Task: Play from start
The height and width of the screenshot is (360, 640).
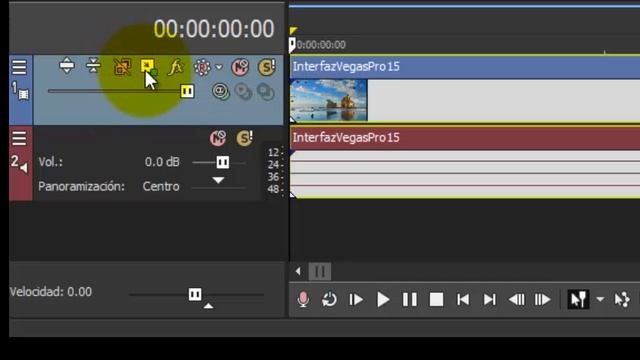Action: point(356,300)
